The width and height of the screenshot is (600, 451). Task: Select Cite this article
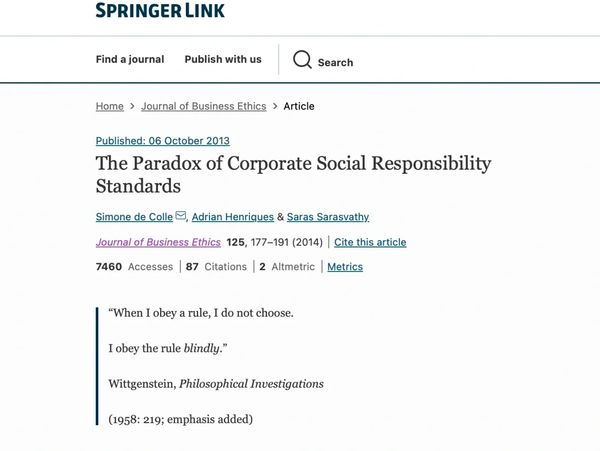[370, 242]
